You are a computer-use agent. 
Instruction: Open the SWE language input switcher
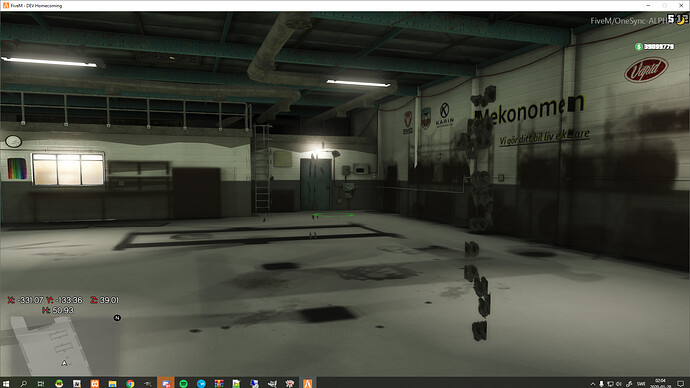point(641,384)
